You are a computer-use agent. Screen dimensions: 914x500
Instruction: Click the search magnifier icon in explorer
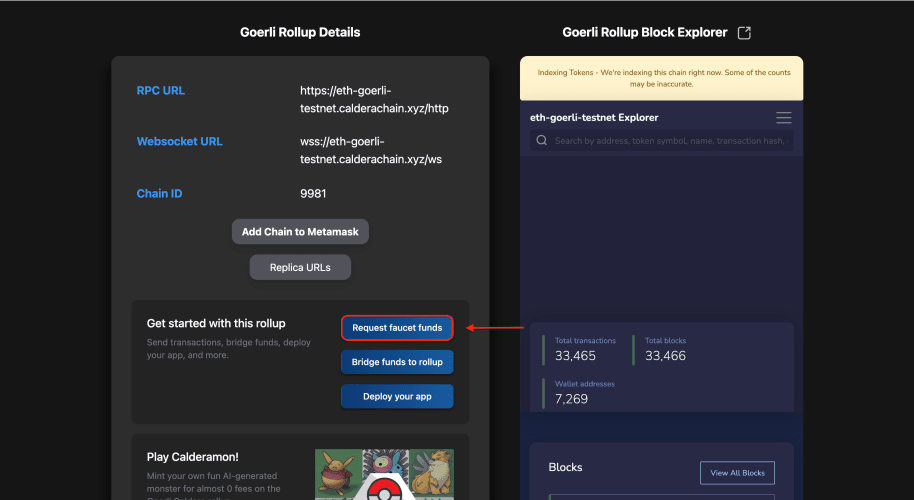542,140
